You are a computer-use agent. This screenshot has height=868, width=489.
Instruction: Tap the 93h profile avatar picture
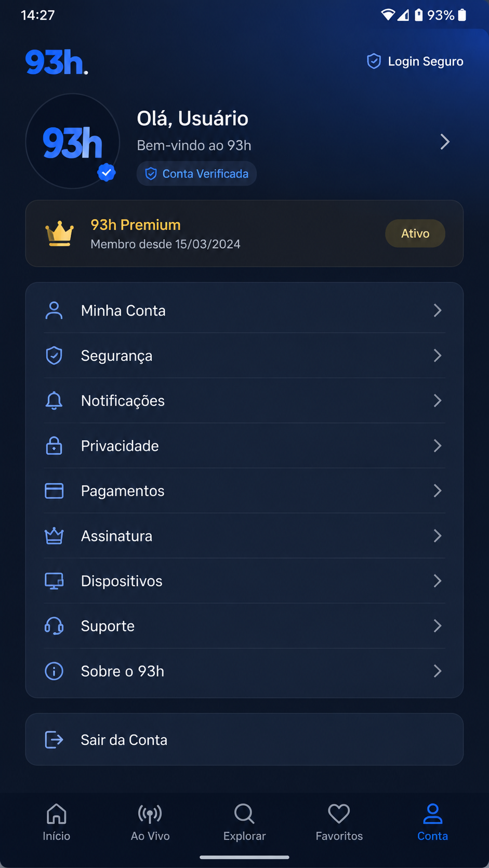(x=73, y=141)
